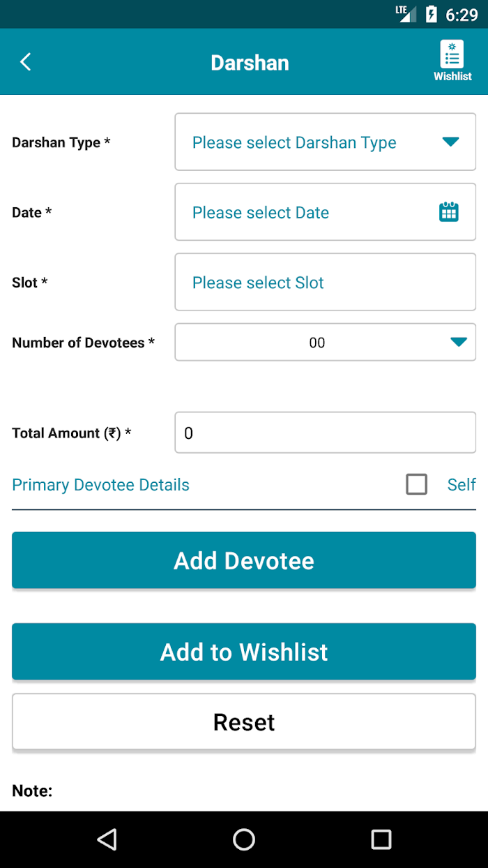Open the recent apps square button
Screen dimensions: 488x868
381,839
